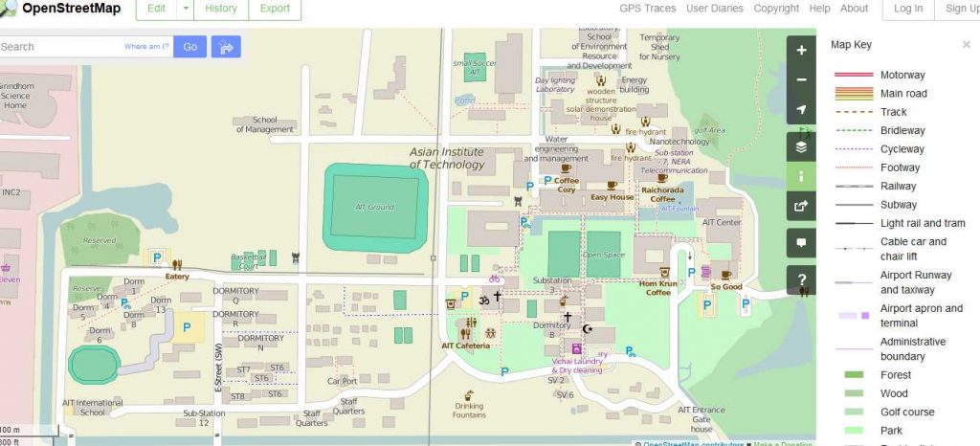Open the map layers panel
Screen dimensions: 980x446
click(x=801, y=147)
